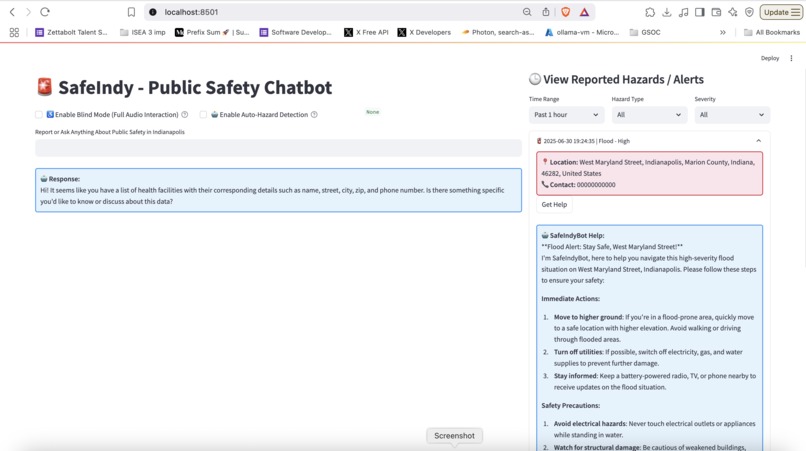
Task: Open Prefix Sum bookmark
Action: (212, 32)
